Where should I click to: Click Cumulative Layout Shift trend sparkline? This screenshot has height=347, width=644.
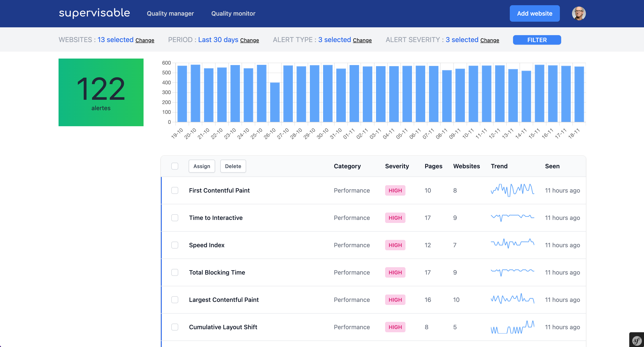coord(512,327)
